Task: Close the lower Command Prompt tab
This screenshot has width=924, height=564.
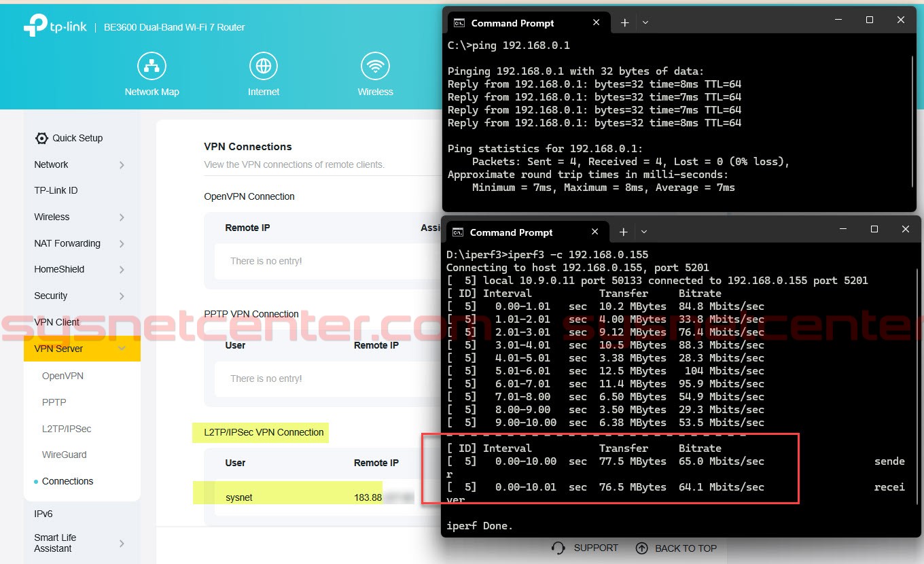Action: coord(594,232)
